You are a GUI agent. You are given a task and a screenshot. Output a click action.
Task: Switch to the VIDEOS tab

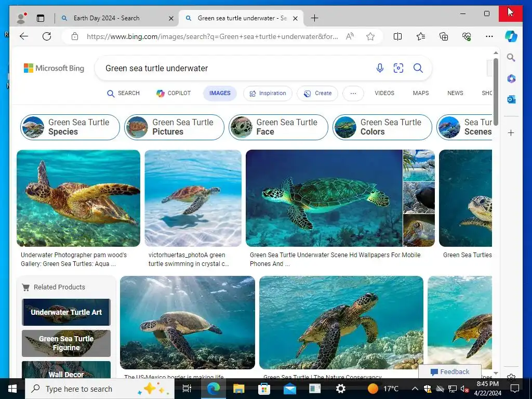point(384,93)
